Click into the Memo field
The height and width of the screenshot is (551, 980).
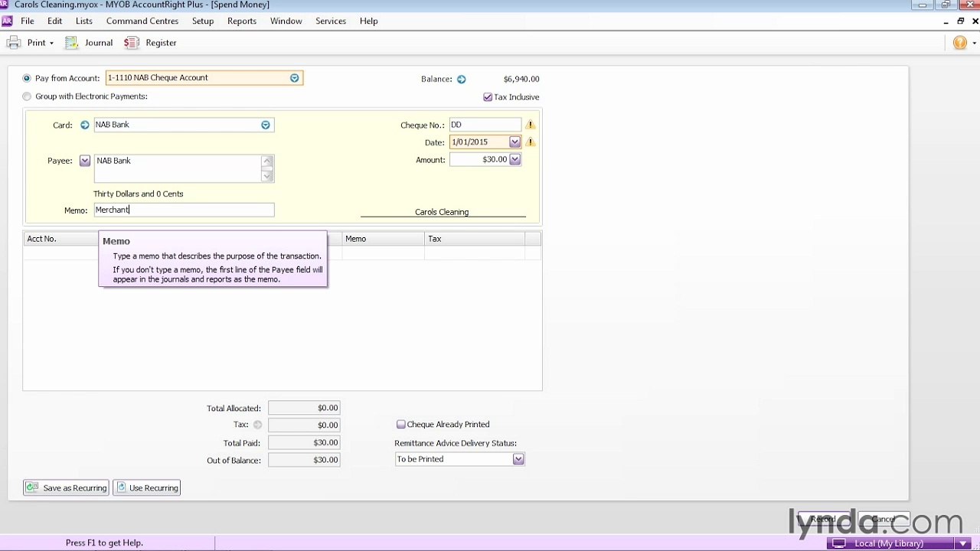pyautogui.click(x=184, y=210)
